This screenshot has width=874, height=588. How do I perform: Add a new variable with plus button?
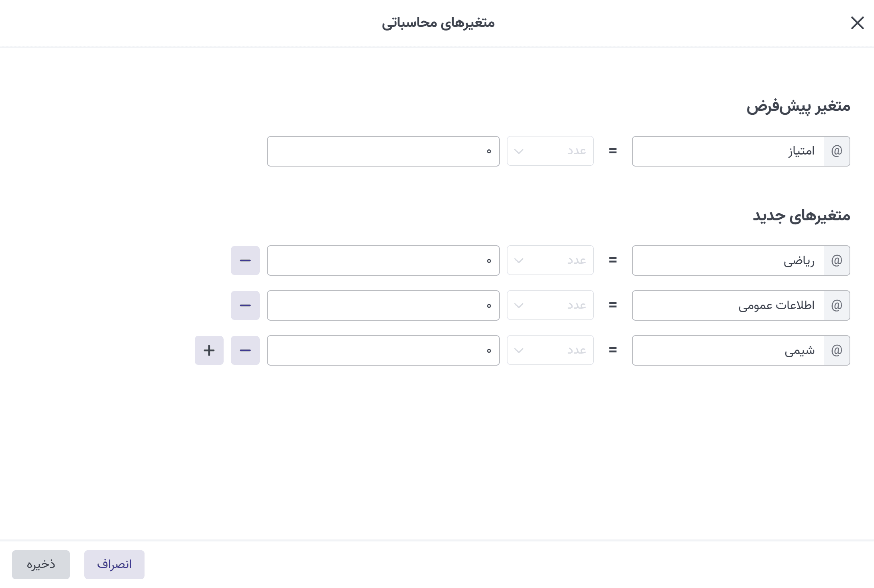209,350
